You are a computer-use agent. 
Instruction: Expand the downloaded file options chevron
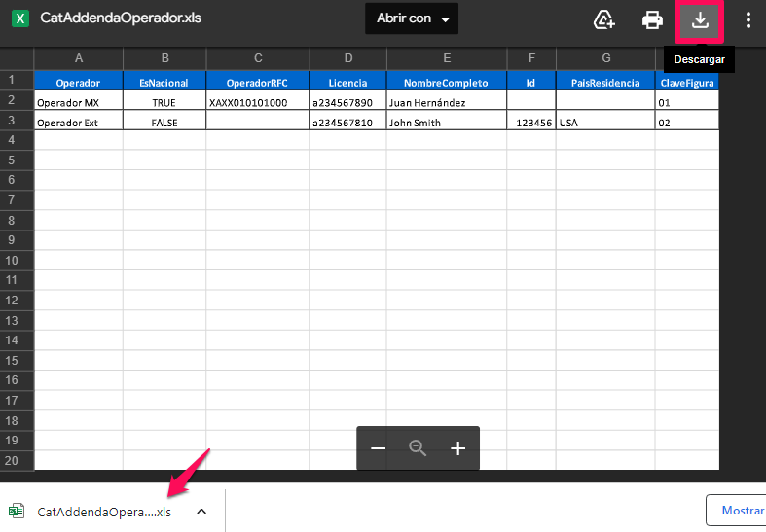click(201, 511)
